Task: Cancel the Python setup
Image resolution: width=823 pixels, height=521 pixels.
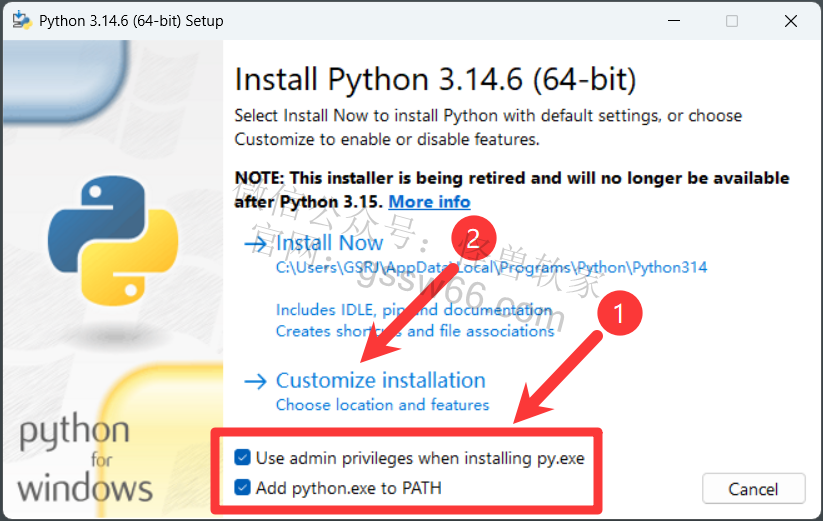Action: (753, 489)
